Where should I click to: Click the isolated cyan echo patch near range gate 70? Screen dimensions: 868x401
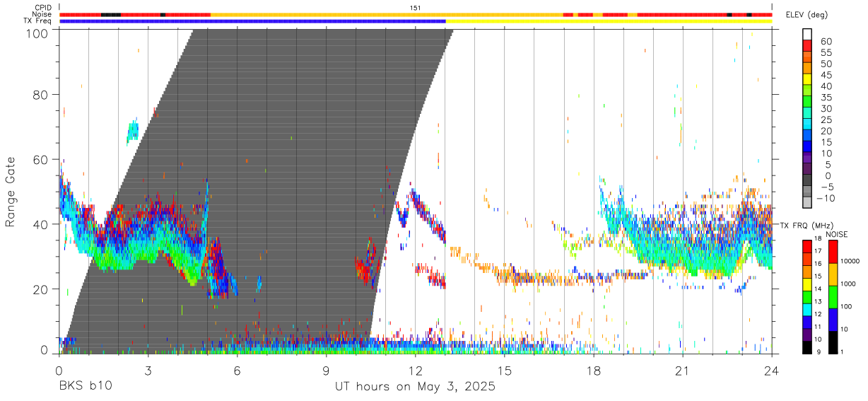tap(132, 131)
